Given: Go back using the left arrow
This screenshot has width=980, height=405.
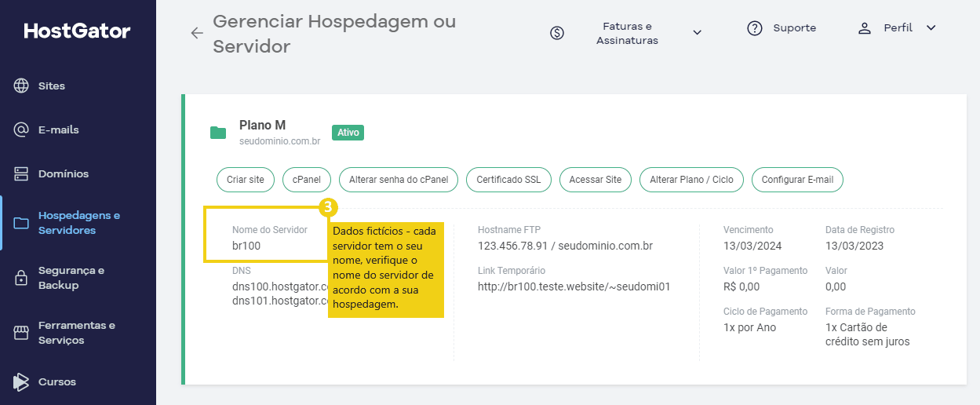Looking at the screenshot, I should coord(197,33).
